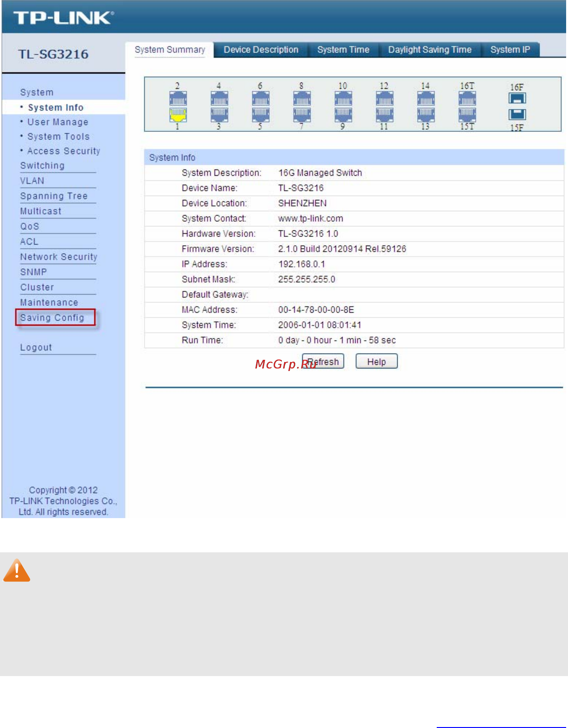
Task: Click the System Time value 2006-01-01
Action: point(320,325)
